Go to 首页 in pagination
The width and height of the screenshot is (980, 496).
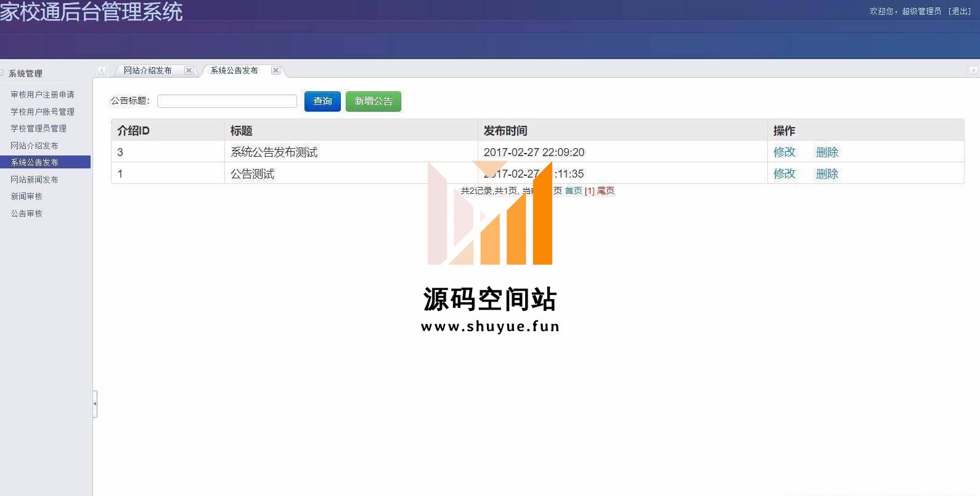[x=573, y=191]
